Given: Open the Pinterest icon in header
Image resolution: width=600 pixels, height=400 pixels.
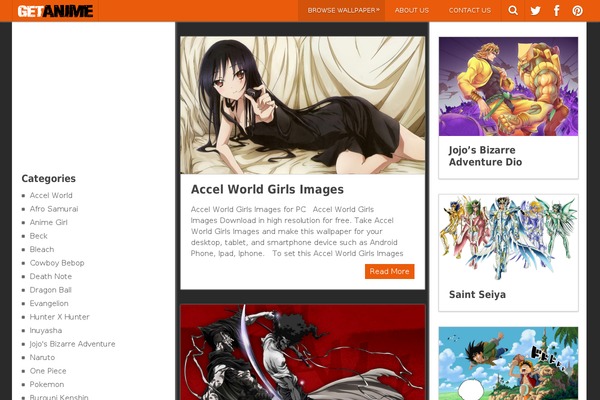Looking at the screenshot, I should point(577,10).
